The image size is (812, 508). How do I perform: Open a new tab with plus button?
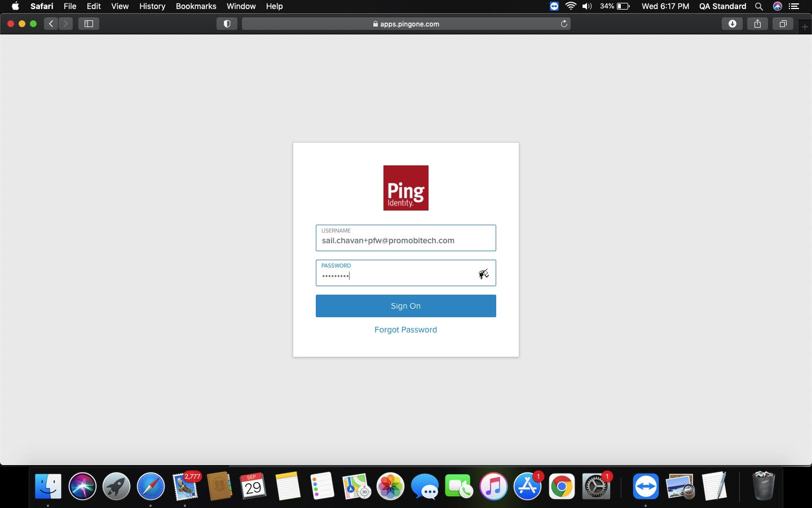pyautogui.click(x=805, y=27)
